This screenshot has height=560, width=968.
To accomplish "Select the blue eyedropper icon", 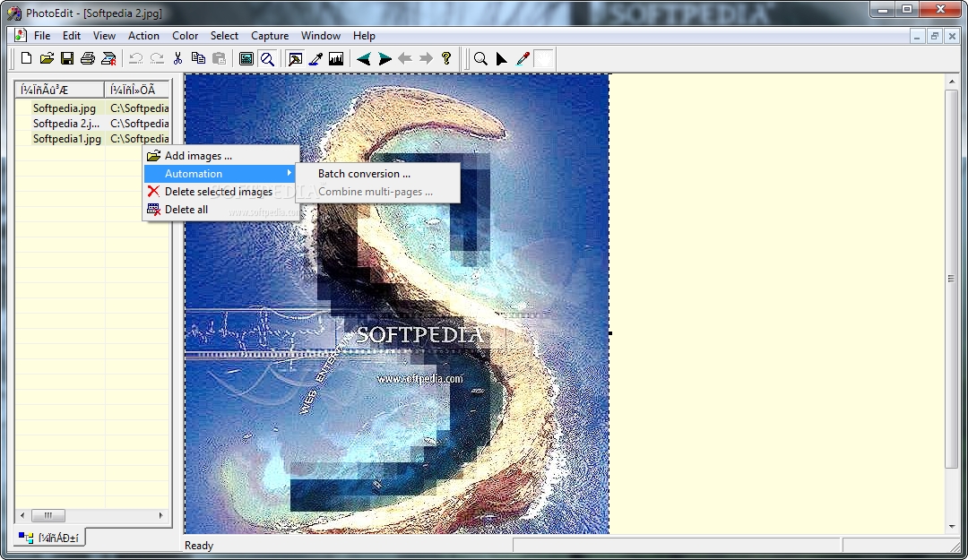I will 315,58.
